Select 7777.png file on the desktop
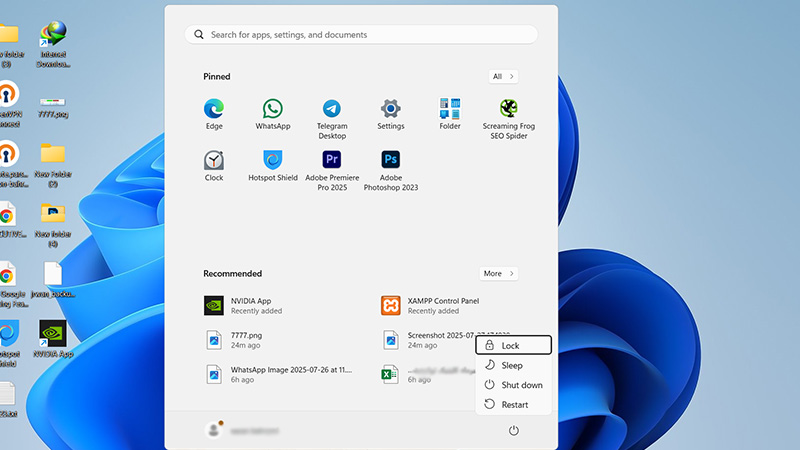The image size is (800, 450). click(53, 107)
